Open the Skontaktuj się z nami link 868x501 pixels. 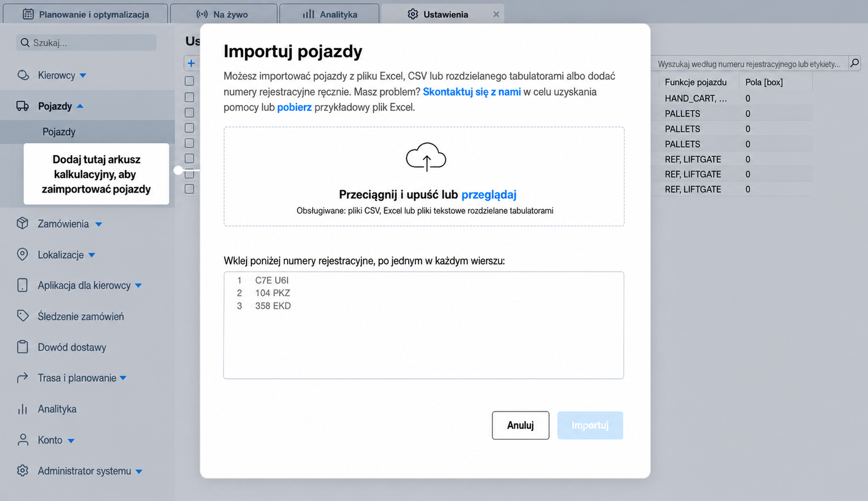pyautogui.click(x=472, y=91)
